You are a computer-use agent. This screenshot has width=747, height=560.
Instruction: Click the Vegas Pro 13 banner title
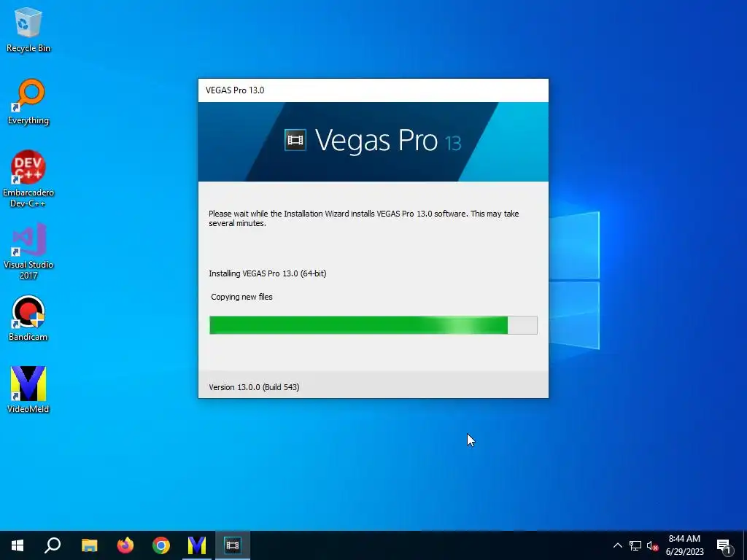coord(388,141)
